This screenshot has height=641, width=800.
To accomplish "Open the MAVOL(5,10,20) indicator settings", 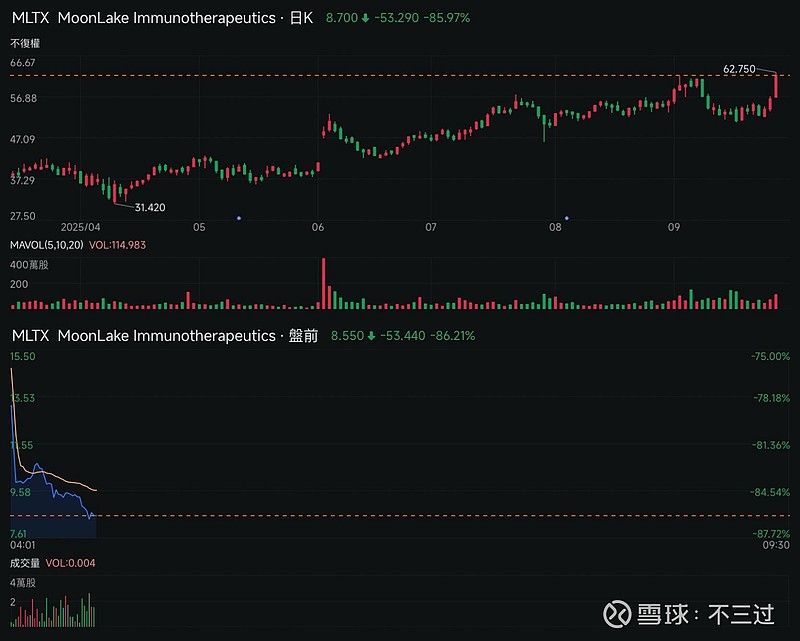I will coord(46,245).
